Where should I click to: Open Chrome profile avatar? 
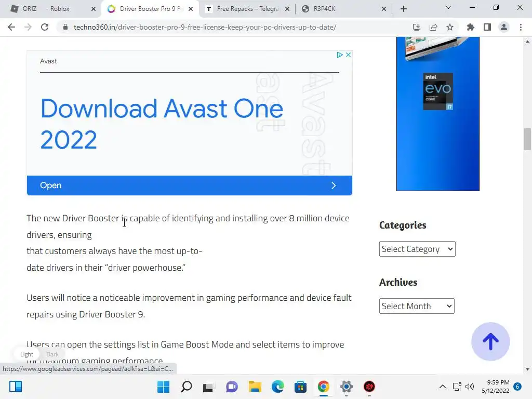504,27
